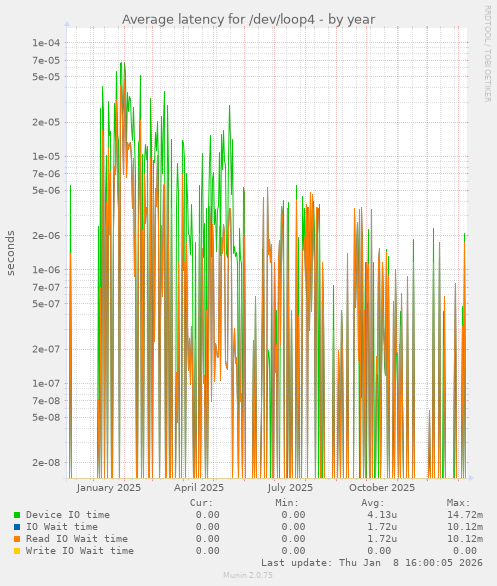Click the 'Last update' timestamp line
The image size is (497, 586).
372,562
